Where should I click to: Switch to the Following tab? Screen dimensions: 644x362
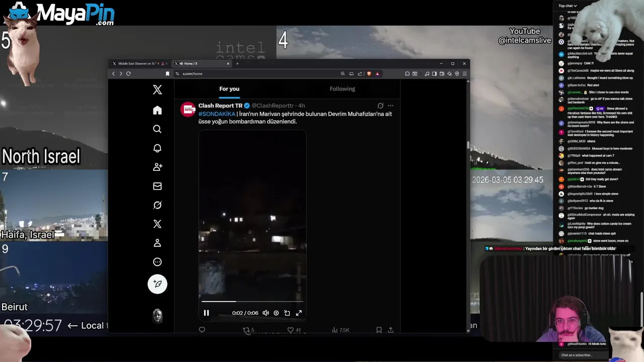click(x=342, y=89)
